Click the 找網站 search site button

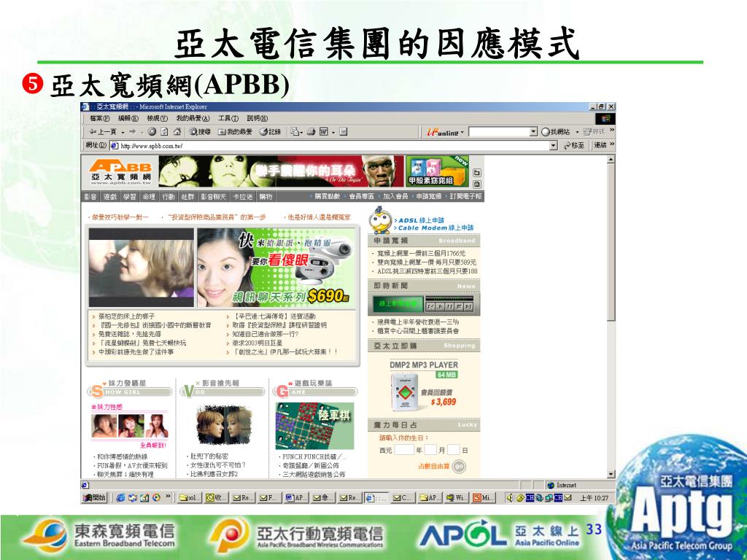pyautogui.click(x=556, y=132)
